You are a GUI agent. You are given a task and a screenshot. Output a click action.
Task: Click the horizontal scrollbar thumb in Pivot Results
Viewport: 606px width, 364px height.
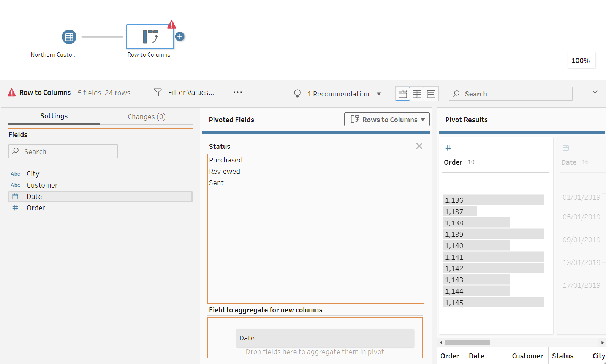467,342
